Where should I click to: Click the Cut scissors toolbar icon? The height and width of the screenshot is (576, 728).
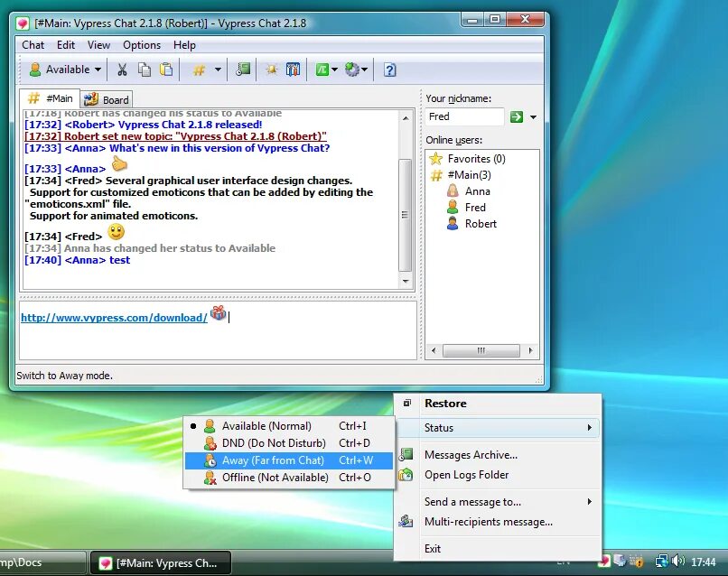tap(122, 70)
